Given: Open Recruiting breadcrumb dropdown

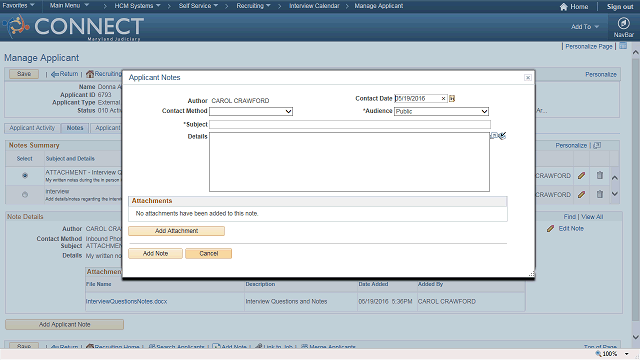Looking at the screenshot, I should coord(253,6).
